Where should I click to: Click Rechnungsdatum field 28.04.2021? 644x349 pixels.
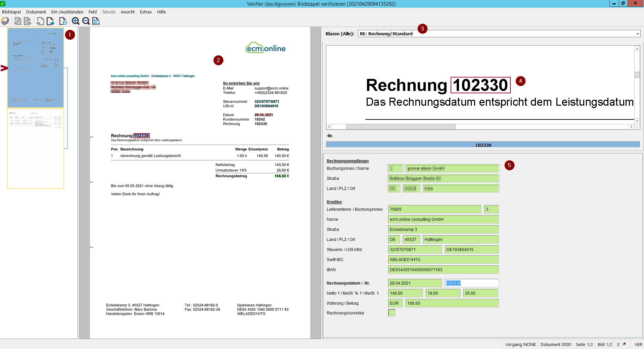(415, 283)
